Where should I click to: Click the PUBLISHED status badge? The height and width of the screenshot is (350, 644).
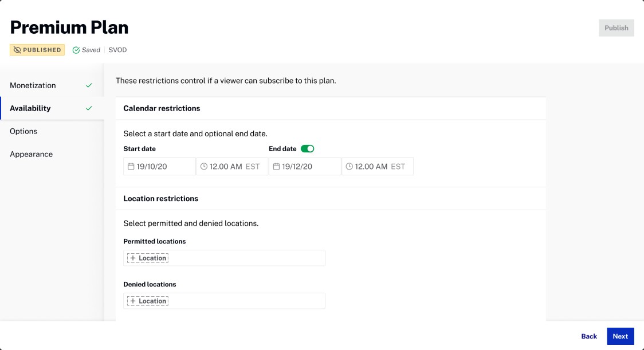37,50
